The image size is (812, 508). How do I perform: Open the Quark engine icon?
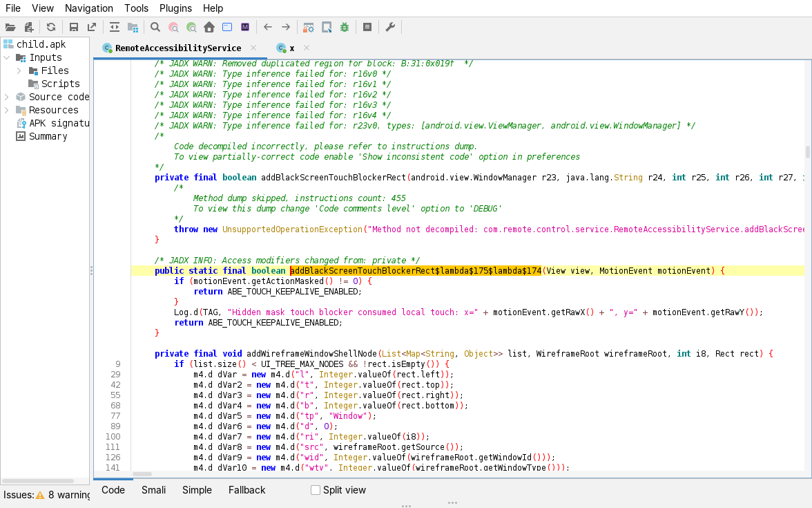[x=327, y=28]
